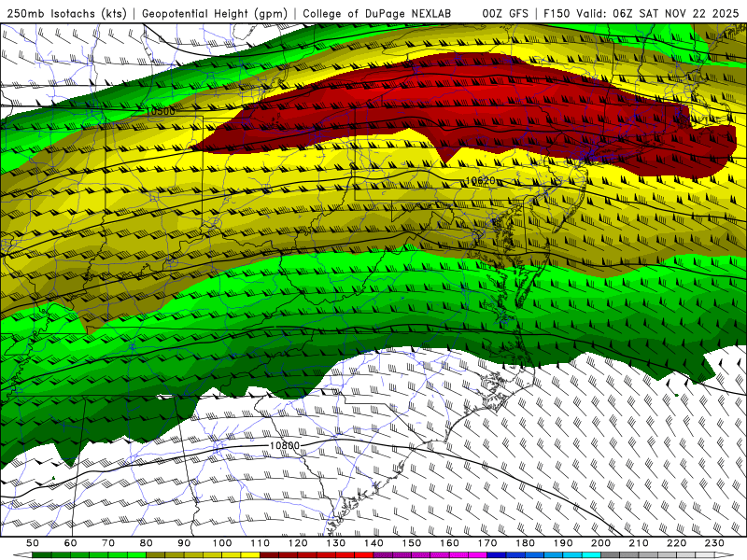Click the 50 knot scale label
The height and width of the screenshot is (560, 747).
[33, 543]
